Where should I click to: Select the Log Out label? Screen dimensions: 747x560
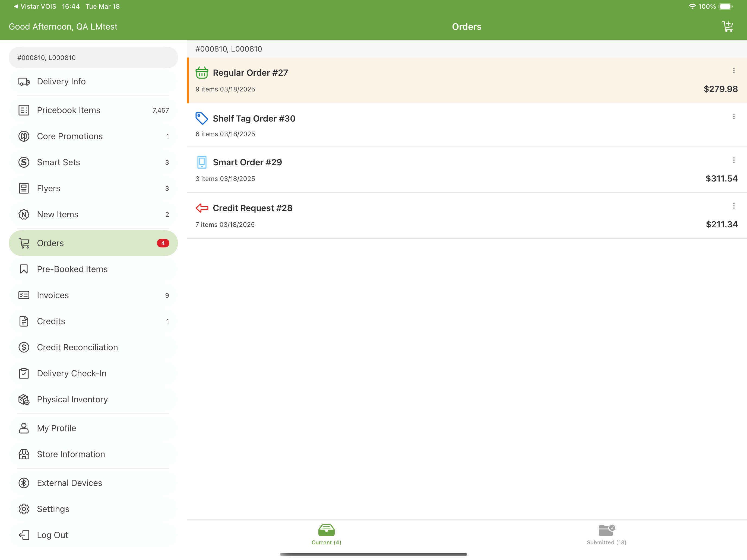pos(52,535)
